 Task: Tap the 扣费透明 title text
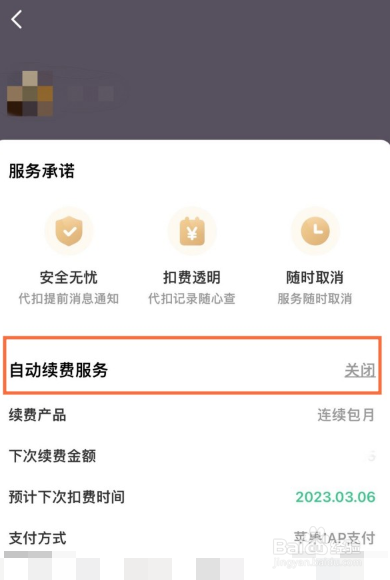click(192, 277)
